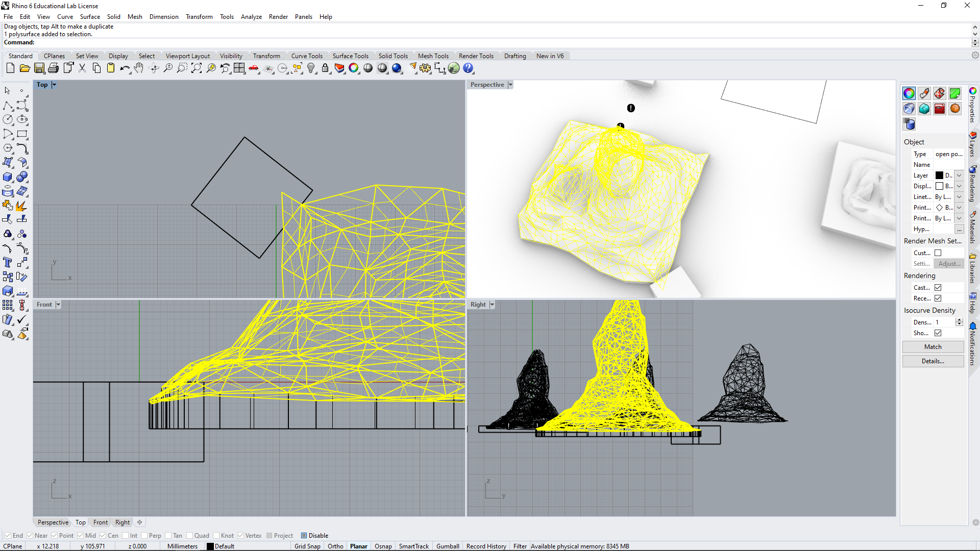Select the Pan hand tool
Screen dimensions: 980x551
(139, 68)
